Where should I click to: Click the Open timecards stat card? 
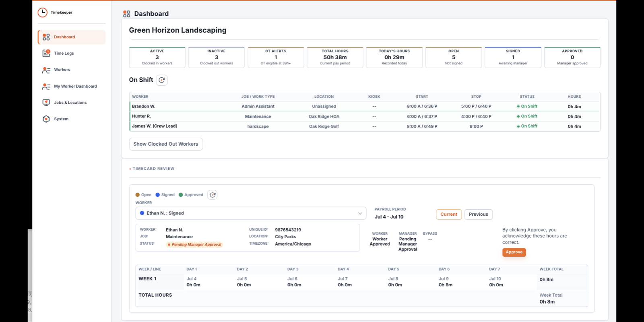point(454,58)
